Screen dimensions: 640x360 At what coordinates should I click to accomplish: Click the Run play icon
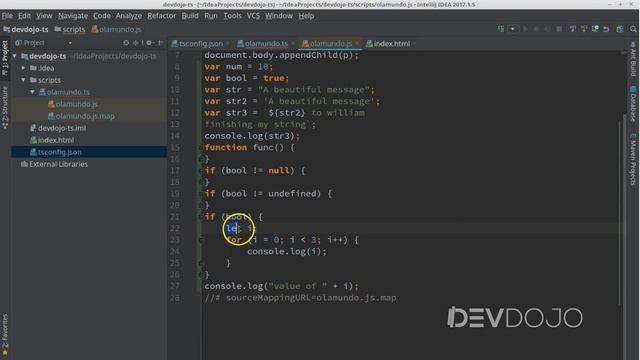point(526,29)
